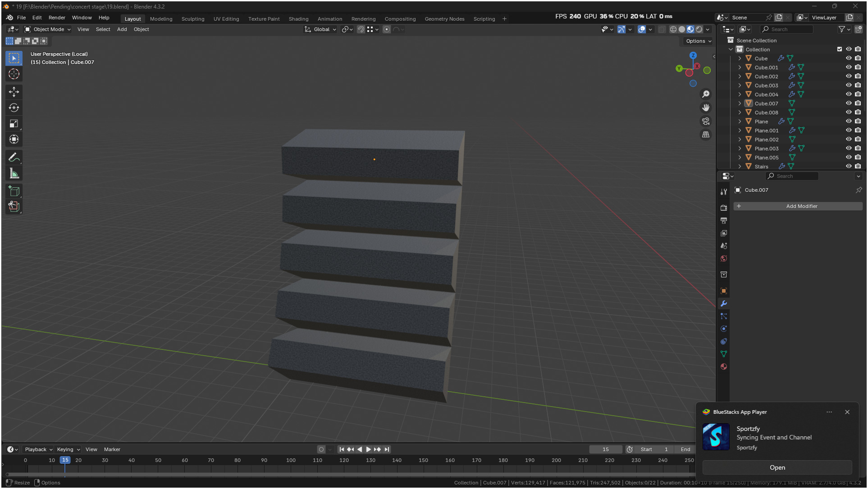The height and width of the screenshot is (489, 868).
Task: Expand Cube.007 in outliner tree
Action: point(740,103)
